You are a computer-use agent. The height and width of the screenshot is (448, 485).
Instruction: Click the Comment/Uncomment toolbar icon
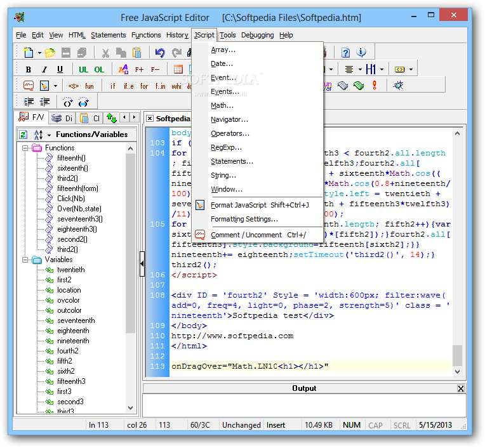coord(29,85)
